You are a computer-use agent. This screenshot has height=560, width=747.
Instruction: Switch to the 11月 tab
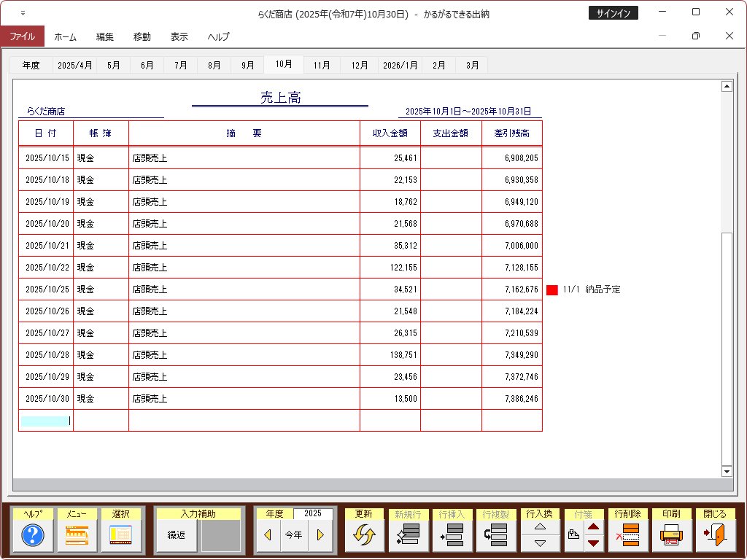pyautogui.click(x=322, y=65)
